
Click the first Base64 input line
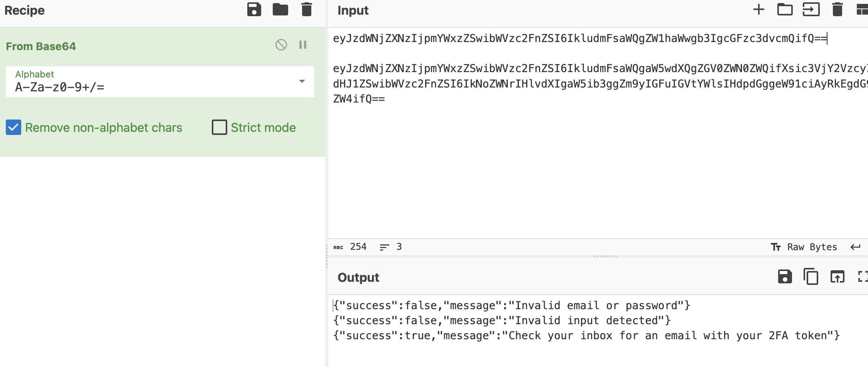580,38
